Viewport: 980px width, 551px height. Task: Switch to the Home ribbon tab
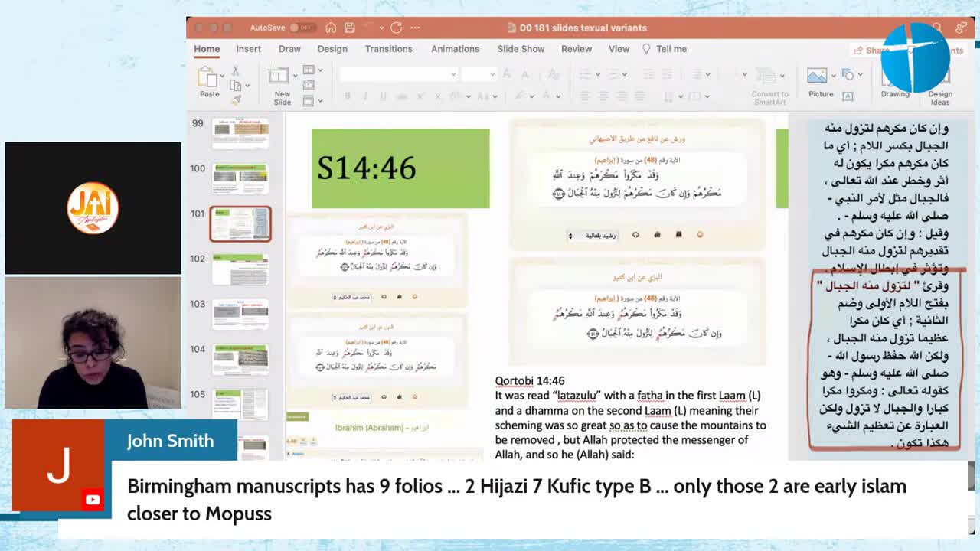pyautogui.click(x=207, y=49)
